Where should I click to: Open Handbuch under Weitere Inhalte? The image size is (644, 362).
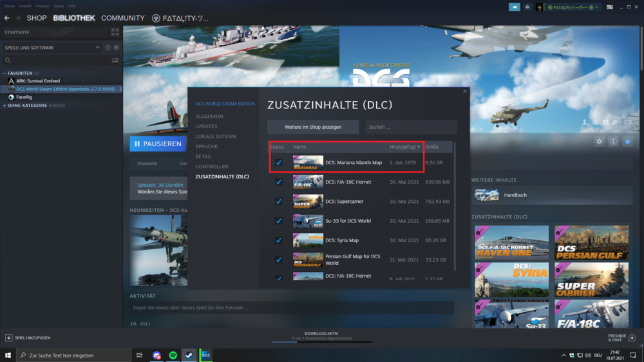click(x=552, y=195)
